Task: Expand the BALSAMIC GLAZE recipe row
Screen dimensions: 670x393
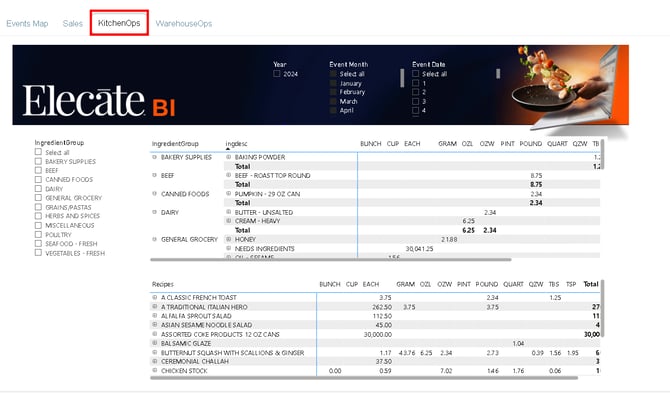Action: tap(155, 343)
